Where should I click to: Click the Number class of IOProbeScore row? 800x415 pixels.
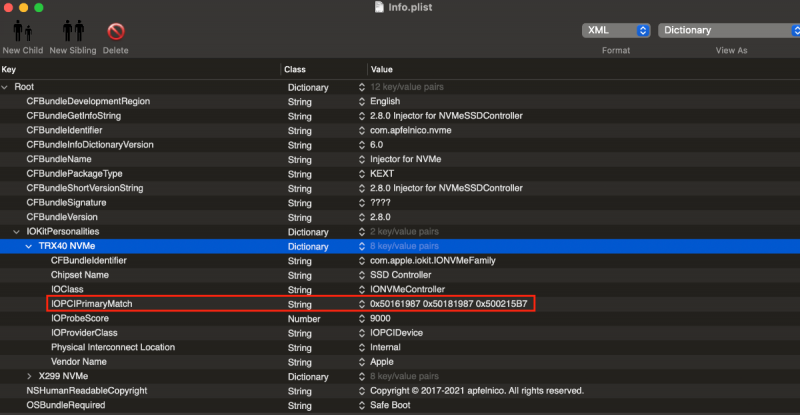[304, 319]
